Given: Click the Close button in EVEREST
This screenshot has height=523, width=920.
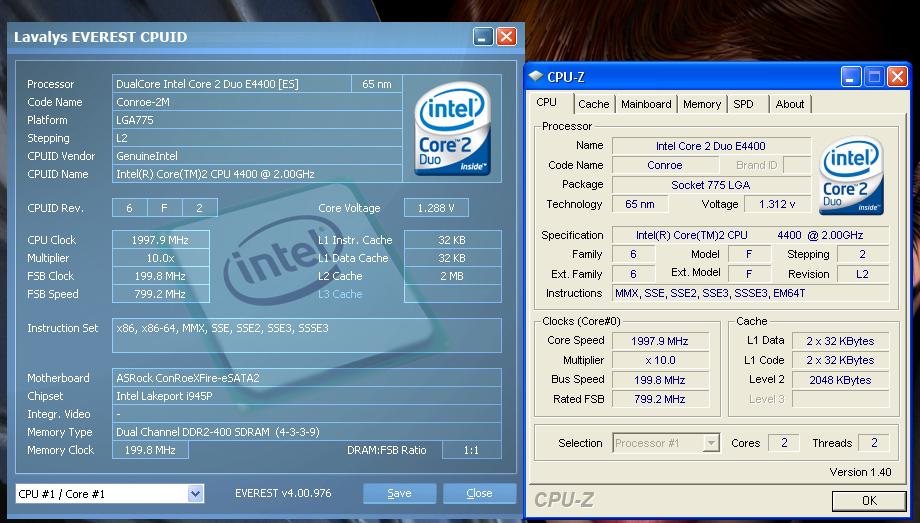Looking at the screenshot, I should (479, 494).
